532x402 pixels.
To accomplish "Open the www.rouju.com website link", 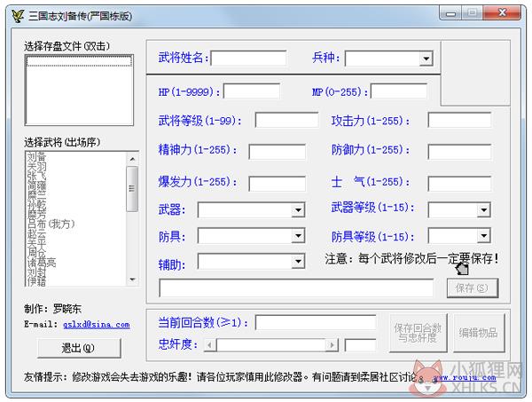I will pyautogui.click(x=465, y=377).
